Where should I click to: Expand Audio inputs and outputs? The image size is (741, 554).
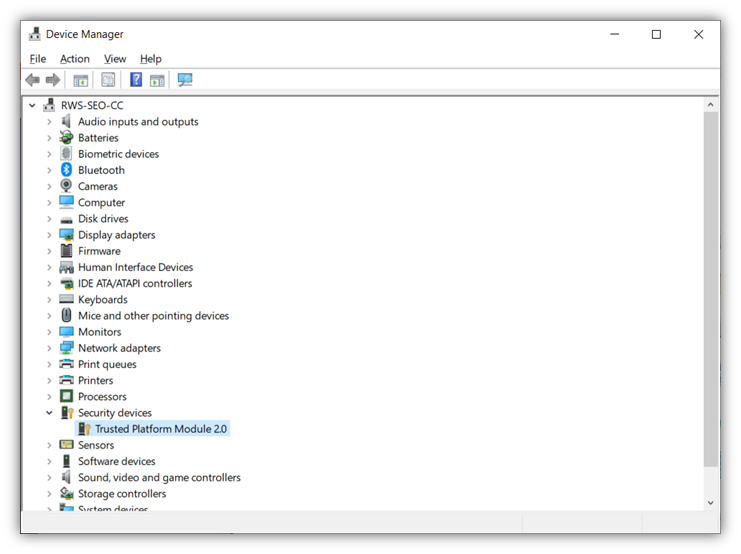tap(49, 122)
